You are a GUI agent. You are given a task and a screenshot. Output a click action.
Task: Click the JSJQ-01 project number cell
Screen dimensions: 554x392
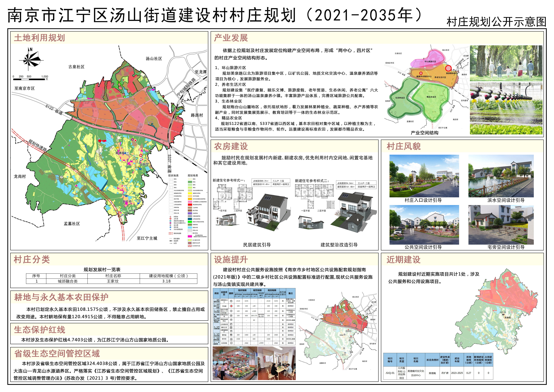(390, 373)
